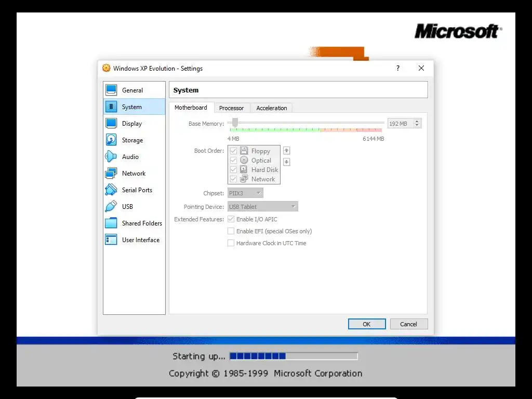Click the Cancel button

409,324
